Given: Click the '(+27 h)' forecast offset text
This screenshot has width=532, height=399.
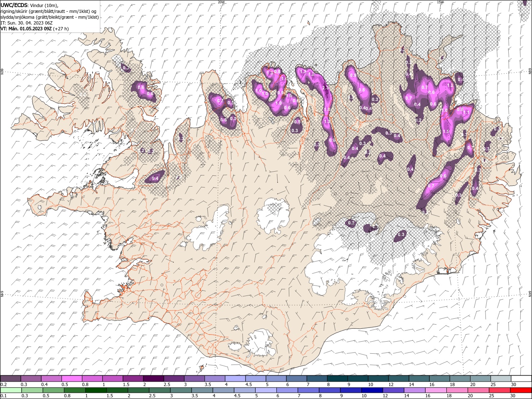Looking at the screenshot, I should pos(61,29).
